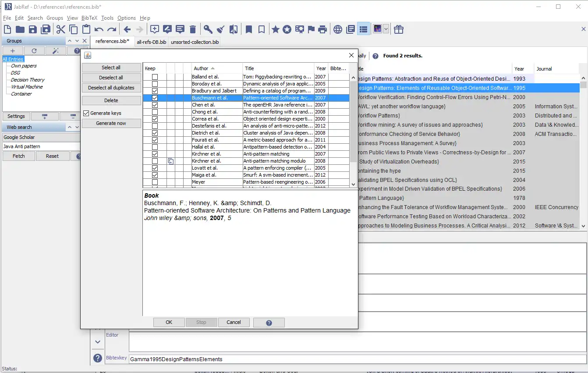Open the BibTeX menu
This screenshot has width=588, height=373.
(89, 18)
